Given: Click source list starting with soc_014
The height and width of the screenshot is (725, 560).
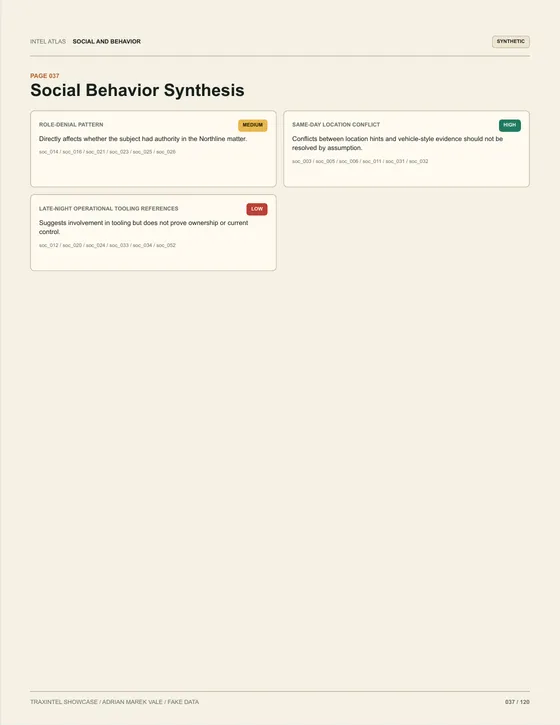Looking at the screenshot, I should point(107,152).
